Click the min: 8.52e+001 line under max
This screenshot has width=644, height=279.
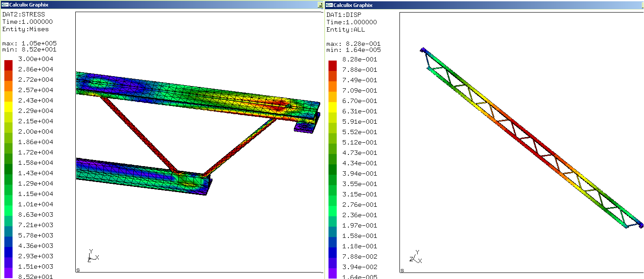click(x=29, y=49)
